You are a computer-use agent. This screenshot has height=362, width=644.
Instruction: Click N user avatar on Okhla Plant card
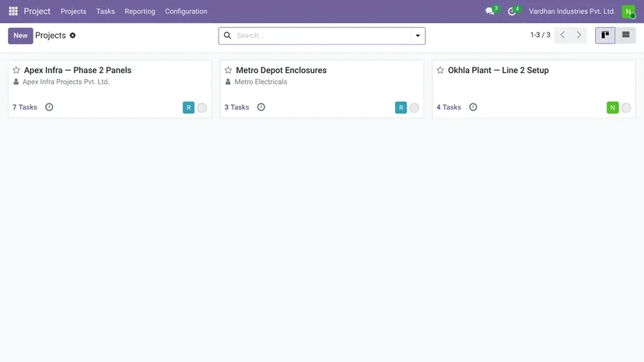point(612,107)
